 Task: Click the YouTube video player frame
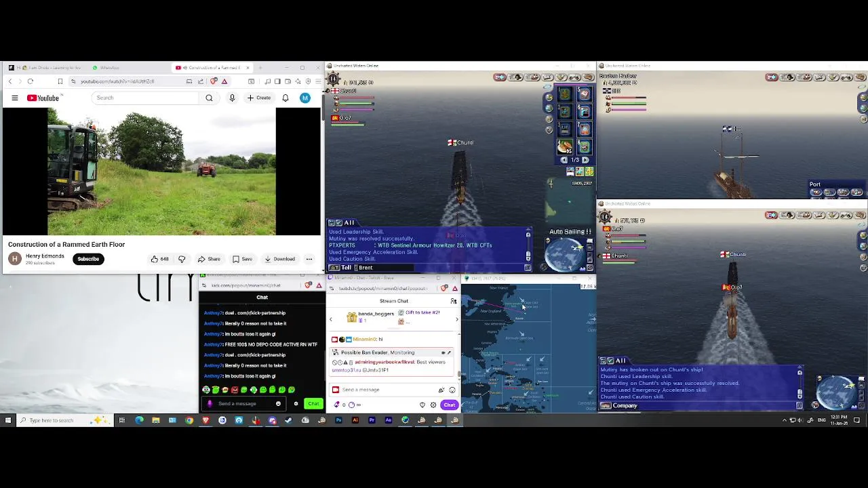click(x=161, y=171)
